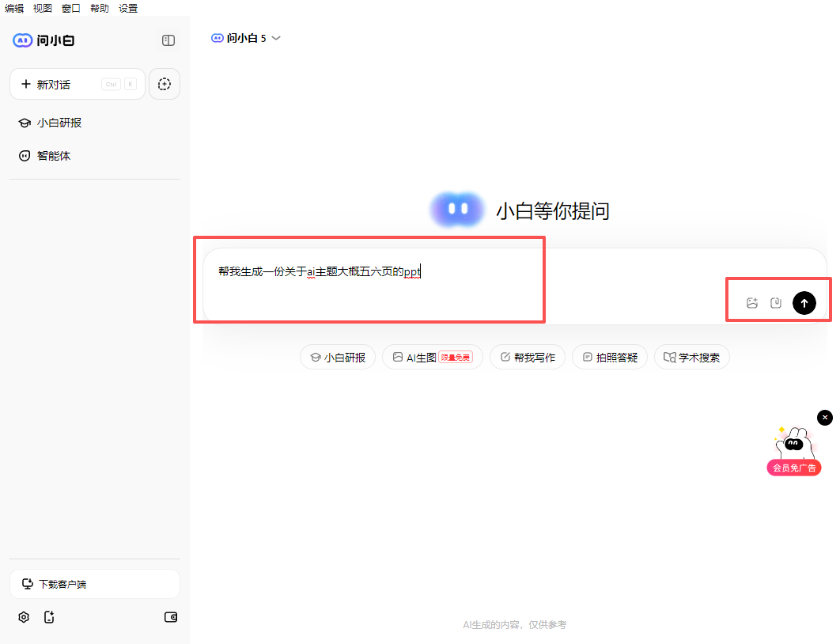The height and width of the screenshot is (644, 840).
Task: Start a new chat via 新对话 button
Action: (78, 84)
